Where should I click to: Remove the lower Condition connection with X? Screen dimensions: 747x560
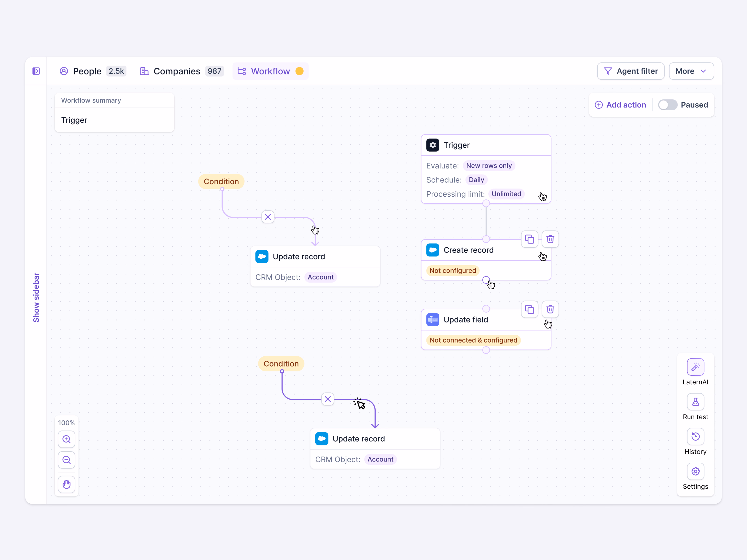coord(328,399)
